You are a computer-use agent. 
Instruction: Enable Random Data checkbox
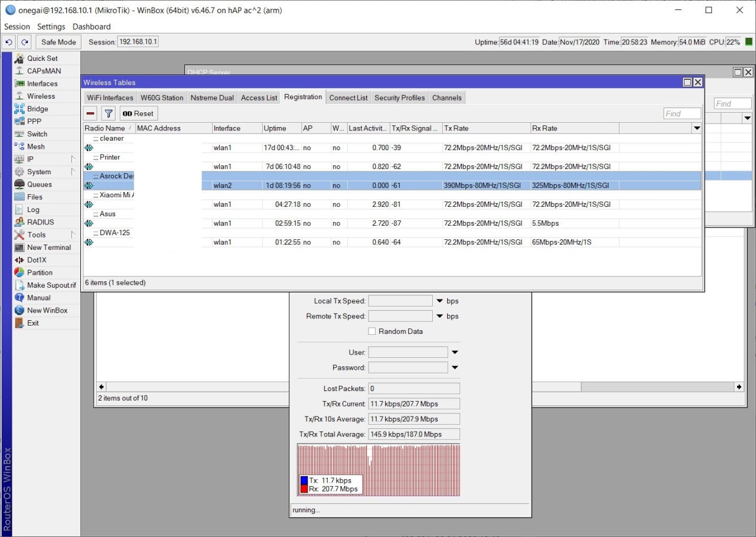point(372,331)
